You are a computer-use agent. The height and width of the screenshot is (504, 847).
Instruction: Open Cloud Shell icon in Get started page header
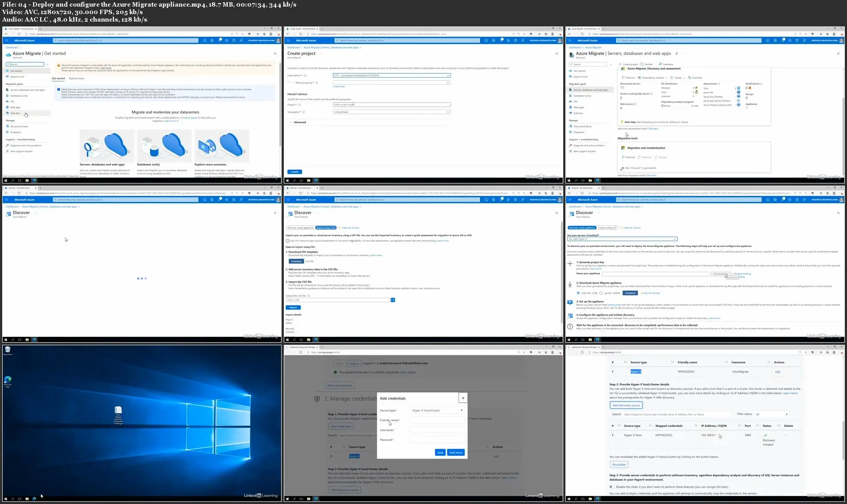coord(205,40)
